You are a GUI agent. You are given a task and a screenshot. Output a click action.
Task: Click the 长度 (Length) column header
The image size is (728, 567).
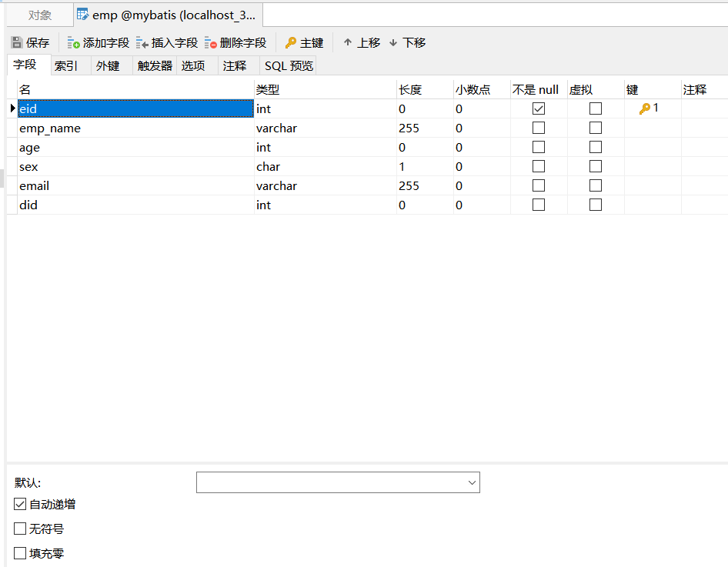[425, 89]
